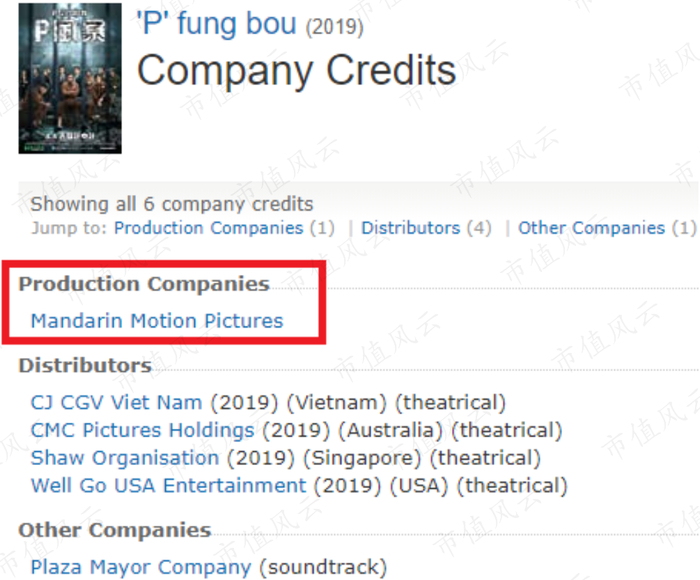700x580 pixels.
Task: Open the Mandarin Motion Pictures company link
Action: tap(157, 321)
